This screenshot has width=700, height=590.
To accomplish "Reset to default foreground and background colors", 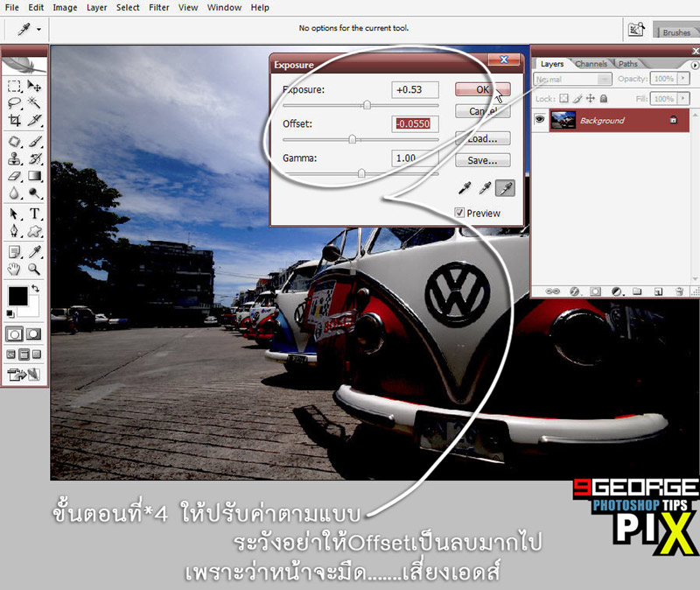I will tap(10, 314).
